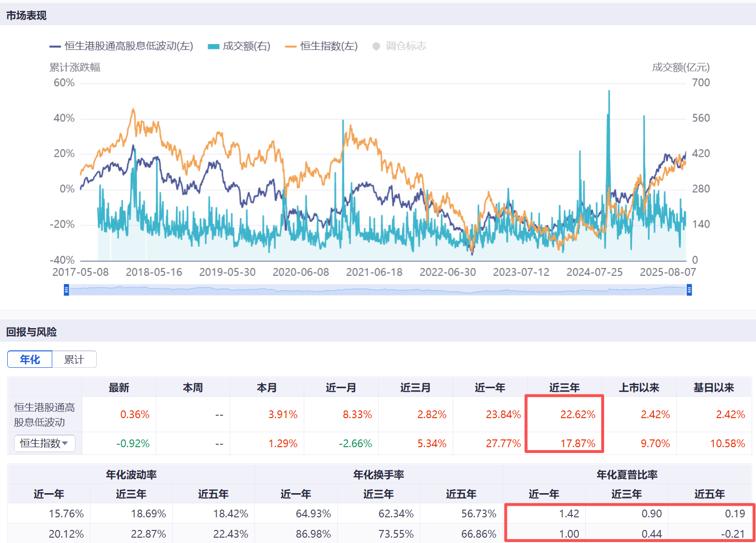Click right handle of chart range slider
Screen dimensions: 756x543
point(689,290)
